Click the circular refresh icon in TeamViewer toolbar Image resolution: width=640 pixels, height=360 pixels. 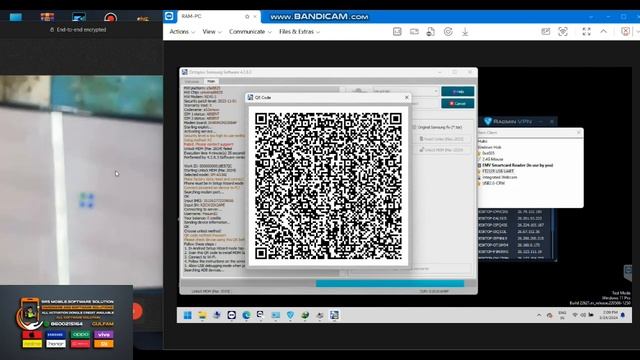click(x=448, y=31)
